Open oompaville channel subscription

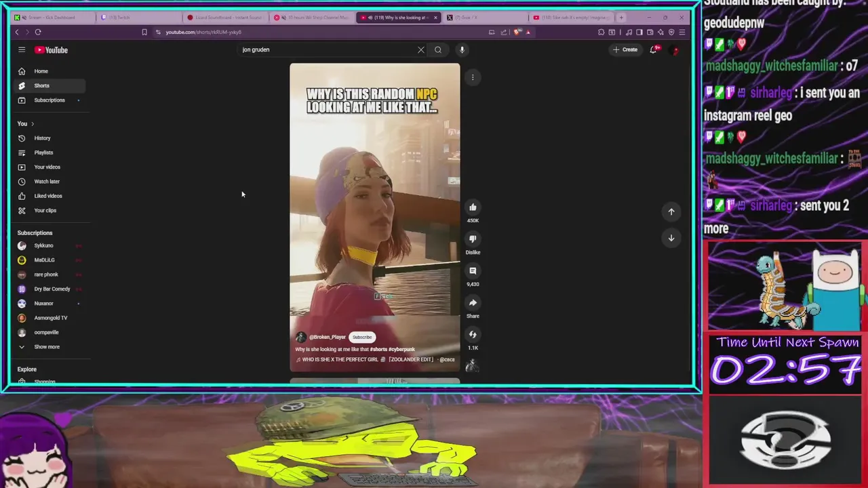click(49, 332)
